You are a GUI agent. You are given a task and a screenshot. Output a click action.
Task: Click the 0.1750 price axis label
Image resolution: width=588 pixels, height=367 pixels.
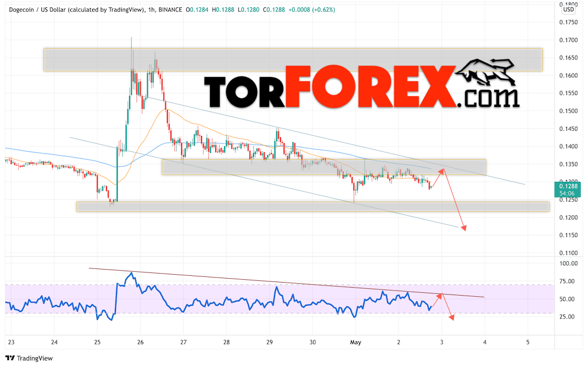569,22
